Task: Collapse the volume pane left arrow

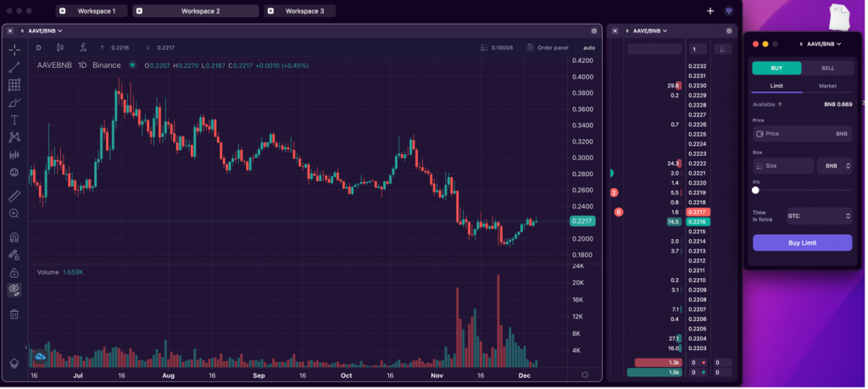Action: (x=26, y=347)
